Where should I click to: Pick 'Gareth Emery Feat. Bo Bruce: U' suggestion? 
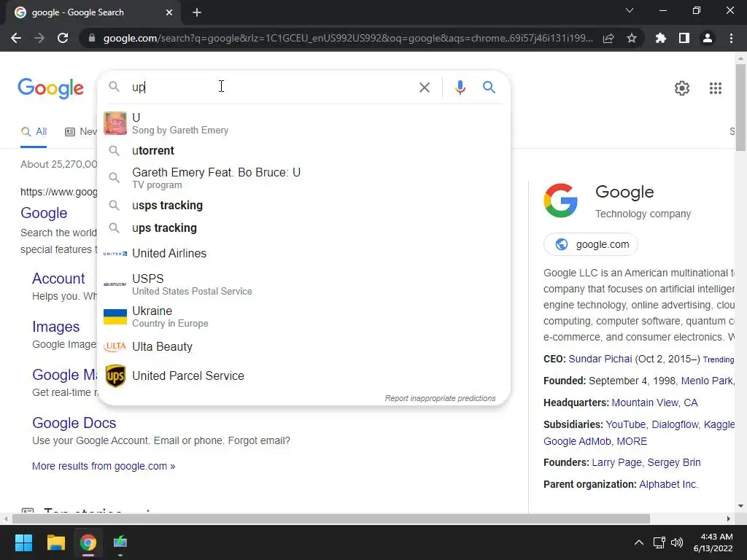click(x=303, y=178)
